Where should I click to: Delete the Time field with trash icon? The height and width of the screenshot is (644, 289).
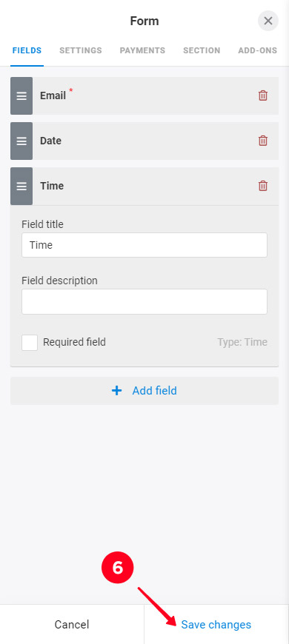[262, 186]
